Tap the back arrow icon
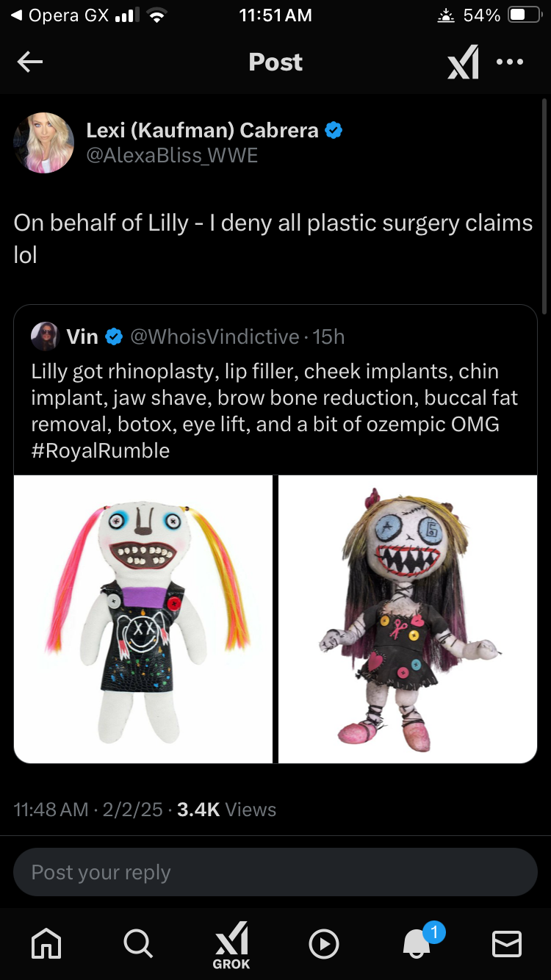Image resolution: width=551 pixels, height=980 pixels. tap(30, 62)
